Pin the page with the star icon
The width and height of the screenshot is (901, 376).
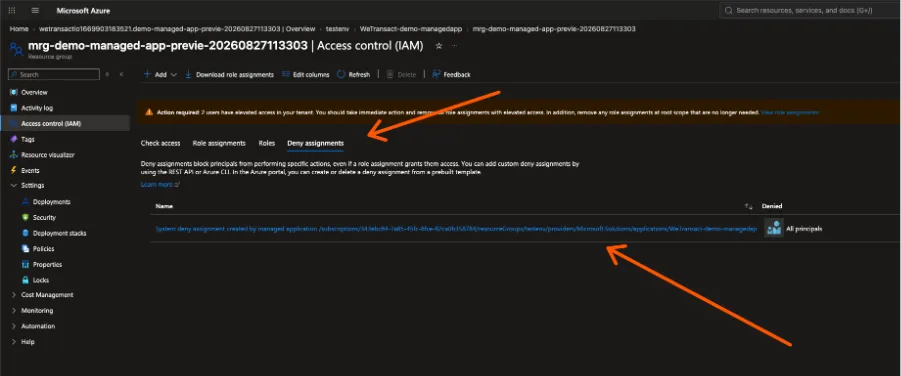point(438,45)
